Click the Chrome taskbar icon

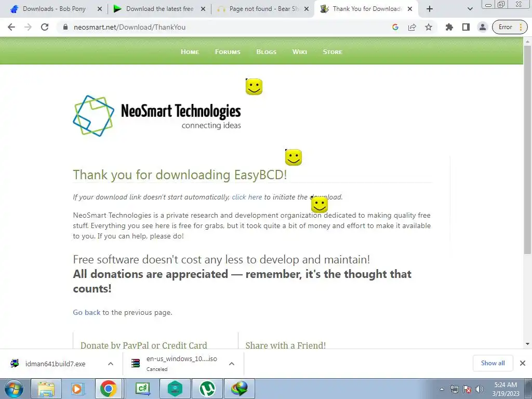pos(108,389)
